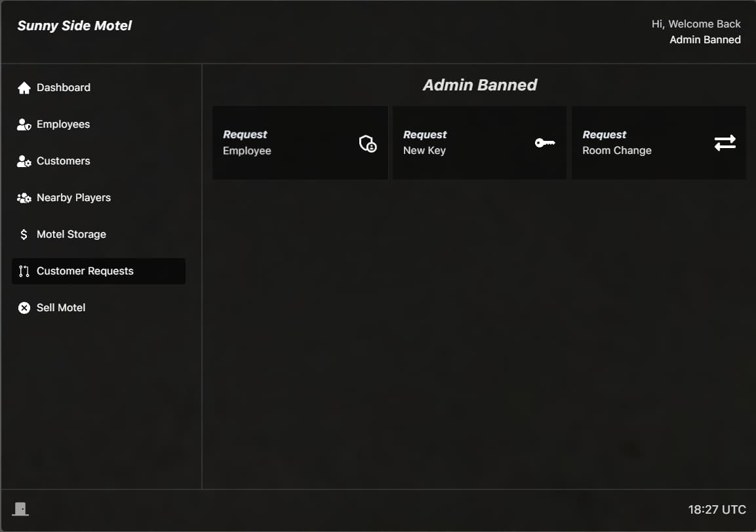Click the Customer Requests pull-request icon
Screen dimensions: 756x532
tap(24, 271)
